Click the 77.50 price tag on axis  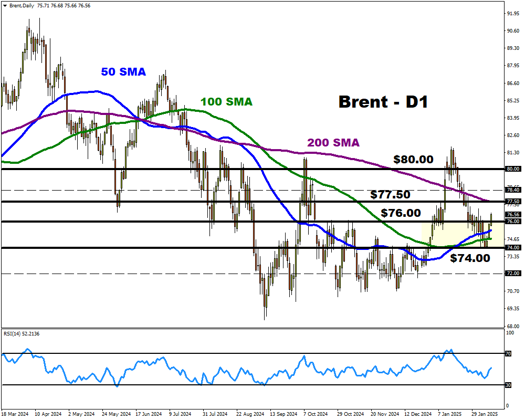click(x=513, y=202)
